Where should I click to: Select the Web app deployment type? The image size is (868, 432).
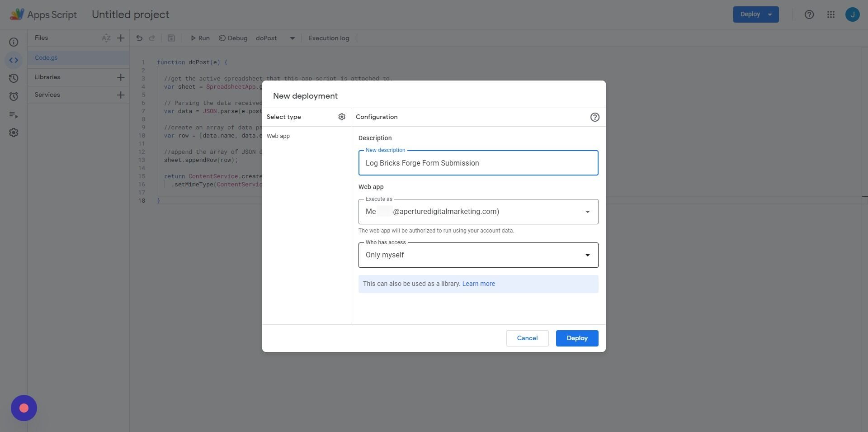pos(278,136)
